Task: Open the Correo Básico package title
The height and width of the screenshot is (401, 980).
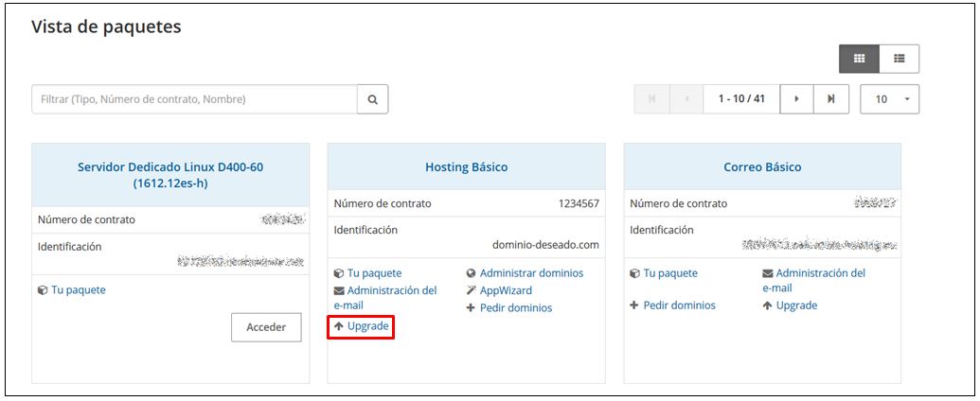Action: 762,166
